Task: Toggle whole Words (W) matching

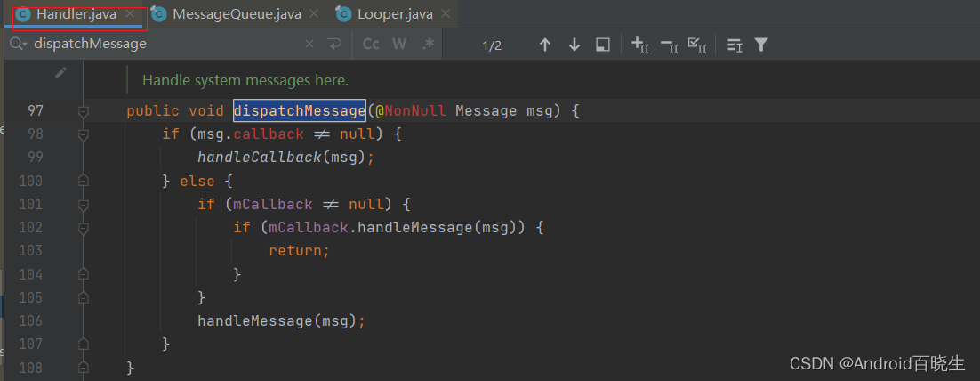Action: [x=398, y=44]
